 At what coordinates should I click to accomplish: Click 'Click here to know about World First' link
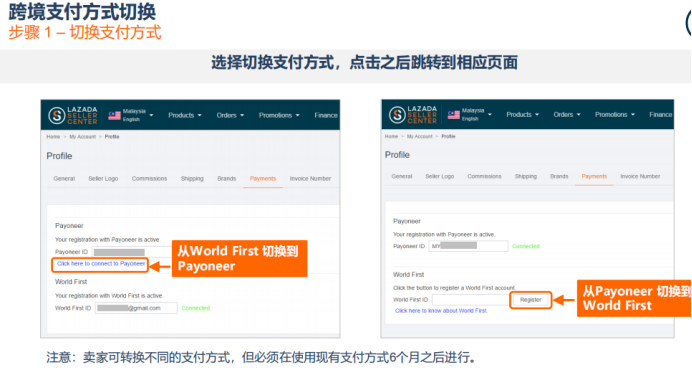tap(441, 311)
